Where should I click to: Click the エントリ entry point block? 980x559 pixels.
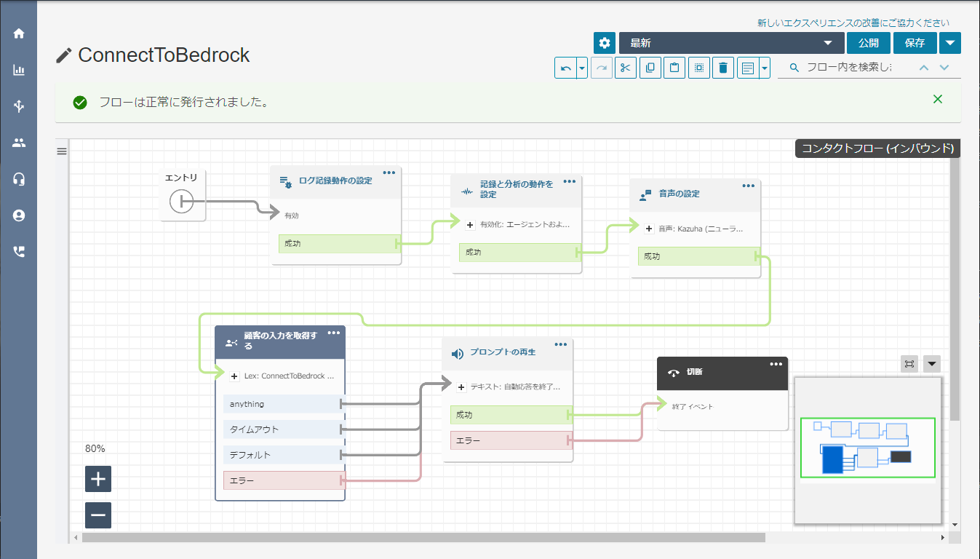coord(183,194)
